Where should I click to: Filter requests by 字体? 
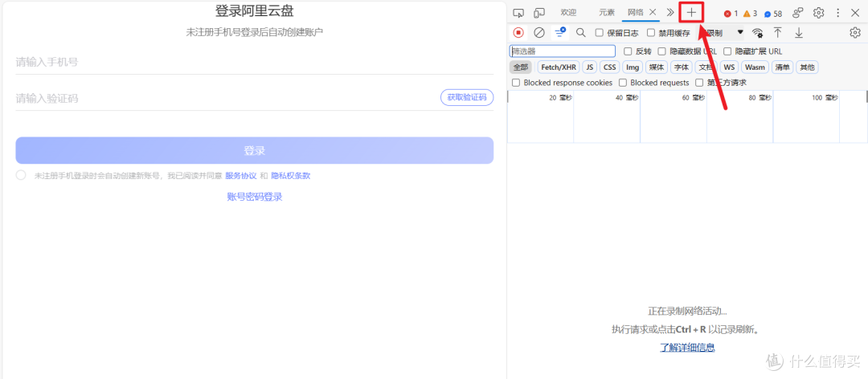point(681,67)
